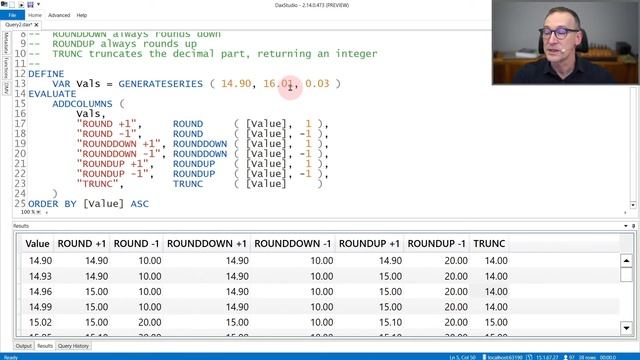Switch to the Advanced ribbon tab
Screen dimensions: 640x360
(x=59, y=15)
